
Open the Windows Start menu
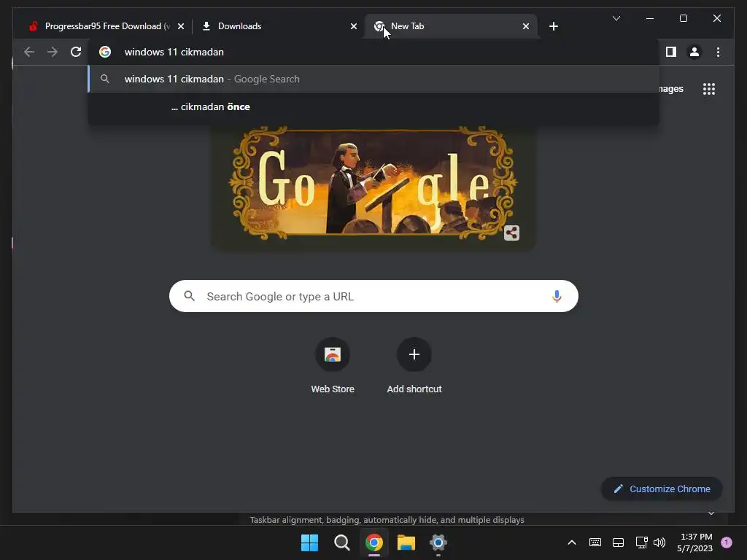(309, 542)
